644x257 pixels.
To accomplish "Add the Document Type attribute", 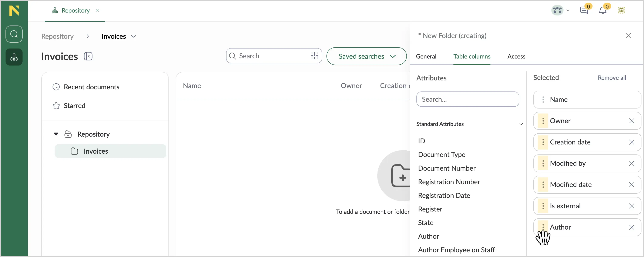I will pyautogui.click(x=442, y=154).
